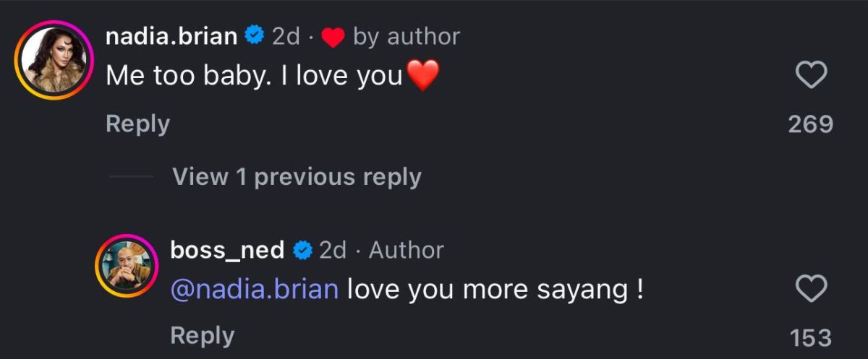Click the Author label next to boss_ned
The image size is (868, 359).
pos(407,251)
